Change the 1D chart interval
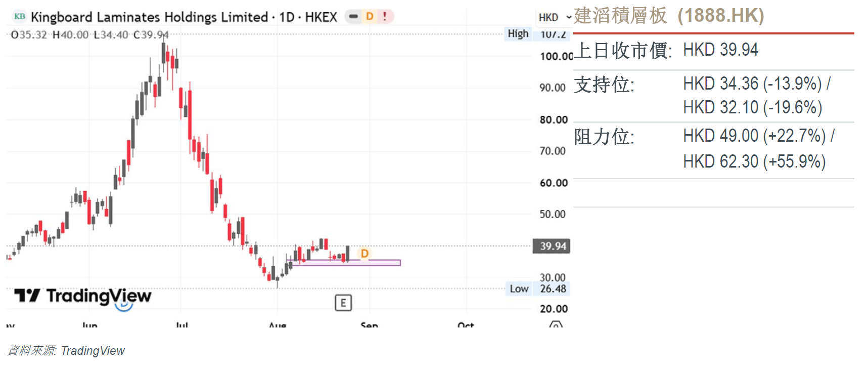 287,17
